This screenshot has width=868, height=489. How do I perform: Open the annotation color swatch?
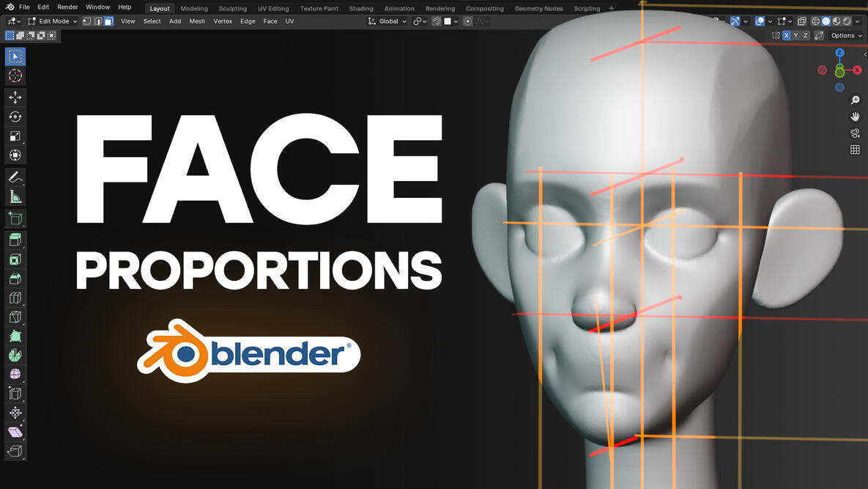pyautogui.click(x=447, y=21)
